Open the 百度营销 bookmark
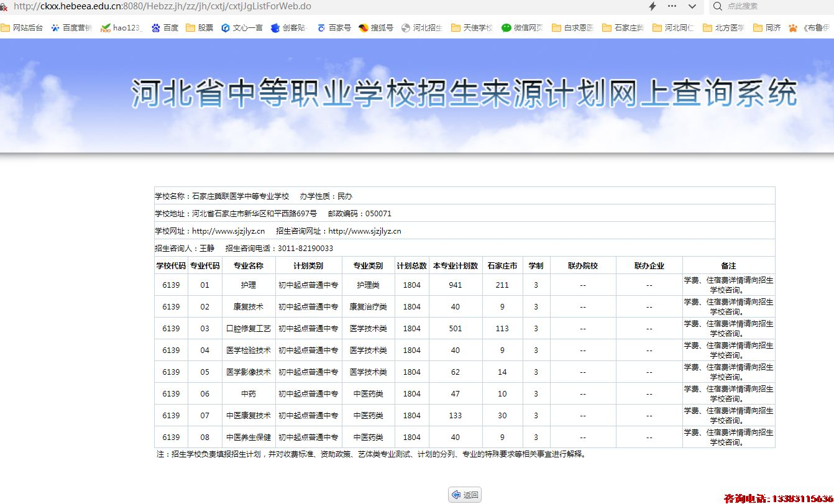This screenshot has width=834, height=504. pos(71,28)
